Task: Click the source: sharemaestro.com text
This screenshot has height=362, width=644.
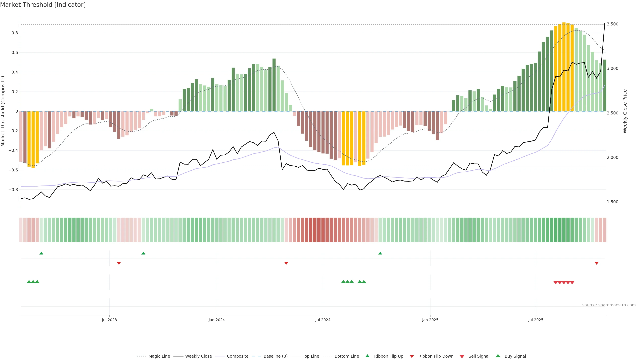Action: point(609,305)
